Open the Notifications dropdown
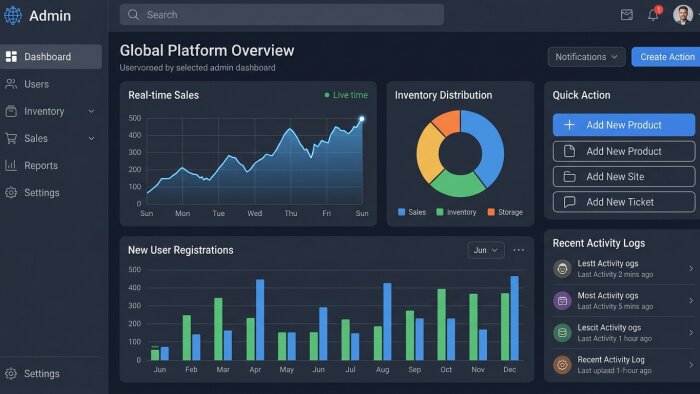The height and width of the screenshot is (394, 700). click(x=586, y=57)
